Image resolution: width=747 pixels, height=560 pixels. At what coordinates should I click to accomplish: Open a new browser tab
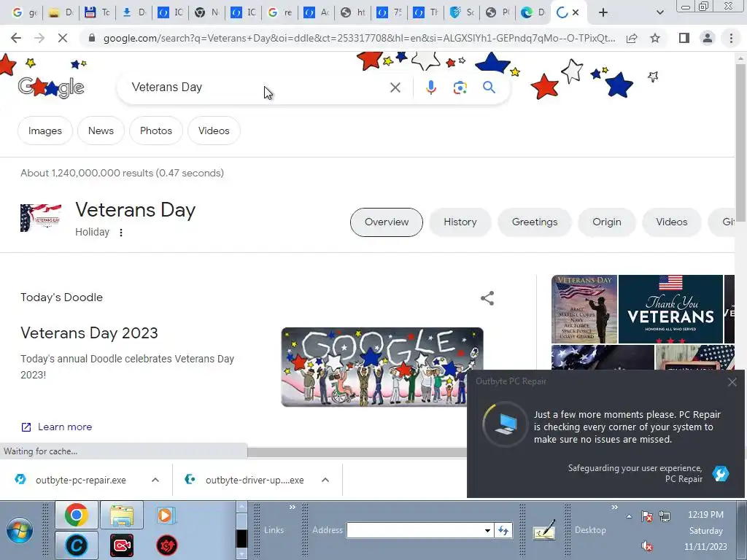603,12
